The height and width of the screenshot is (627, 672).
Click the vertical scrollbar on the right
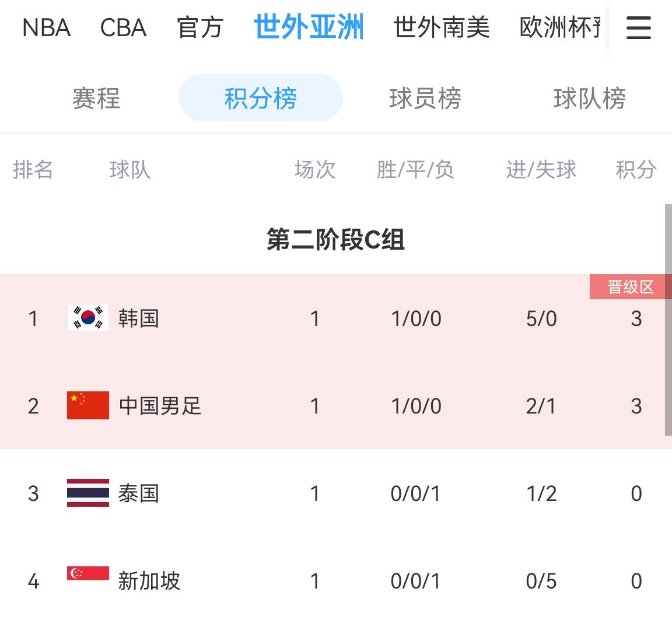(668, 320)
